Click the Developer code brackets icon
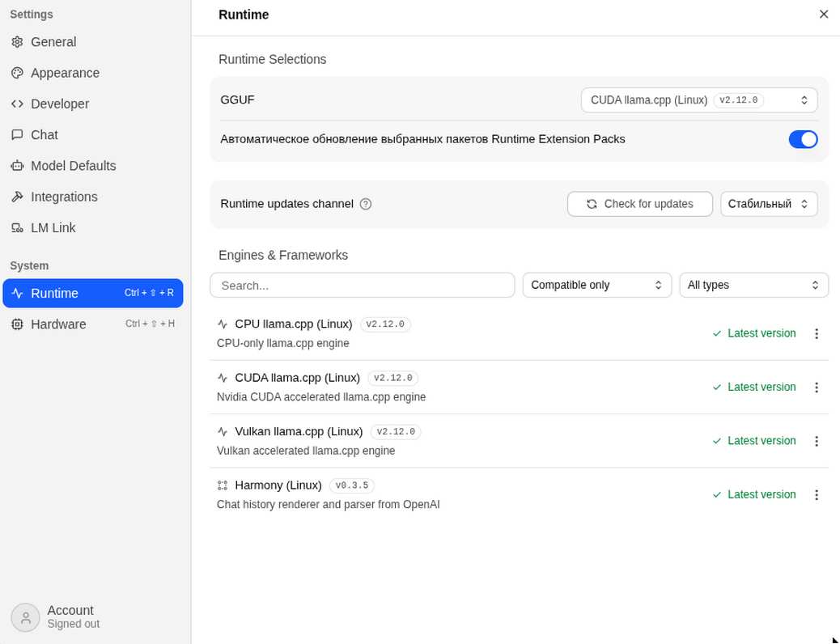 coord(17,104)
